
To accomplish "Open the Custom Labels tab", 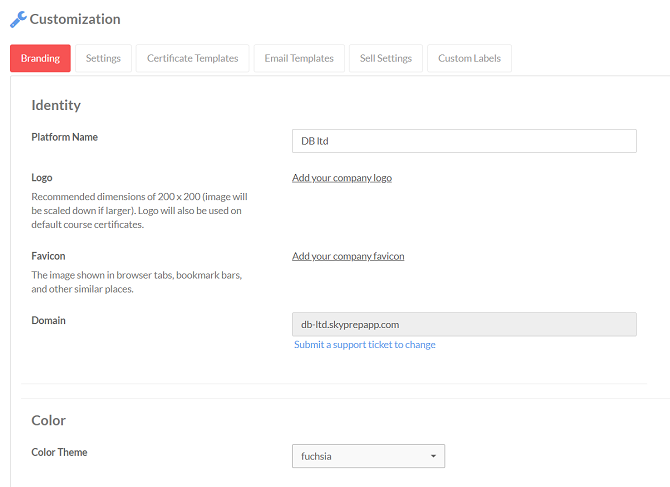I will (469, 58).
